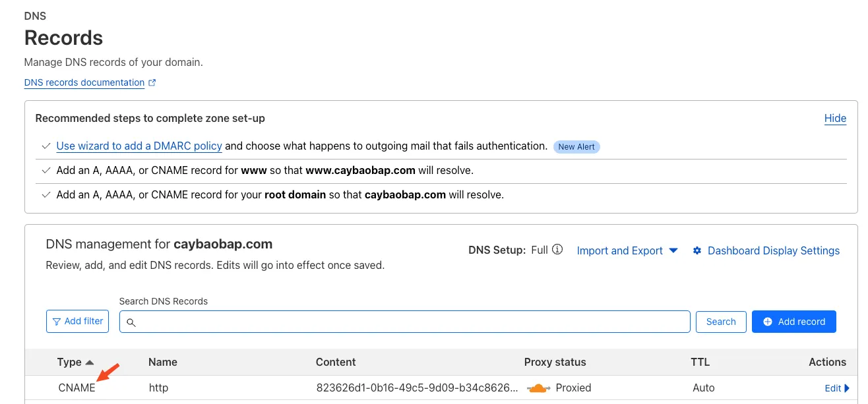The image size is (868, 404).
Task: Click the info icon next to DNS Setup Full
Action: pos(557,250)
